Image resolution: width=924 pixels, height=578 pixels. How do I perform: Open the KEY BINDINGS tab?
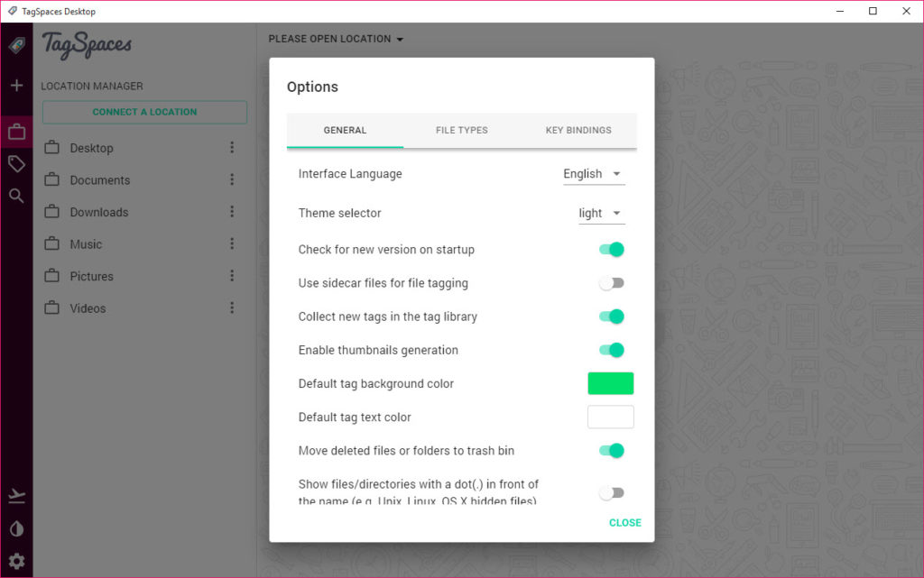[x=577, y=130]
